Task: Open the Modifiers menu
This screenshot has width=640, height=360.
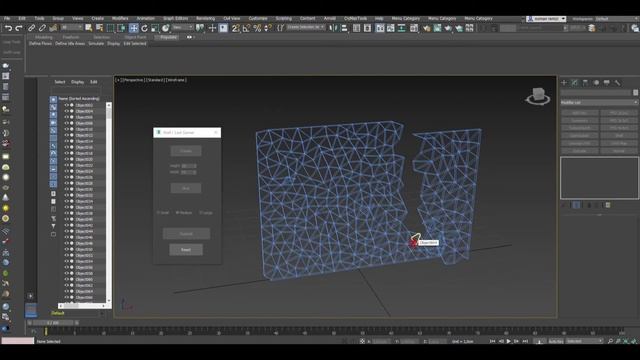Action: (x=120, y=18)
